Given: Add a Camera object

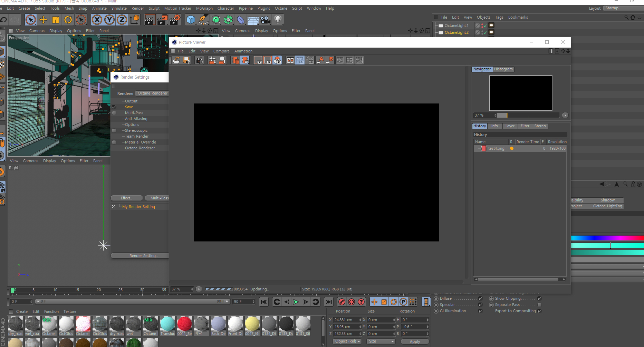Looking at the screenshot, I should coord(266,20).
